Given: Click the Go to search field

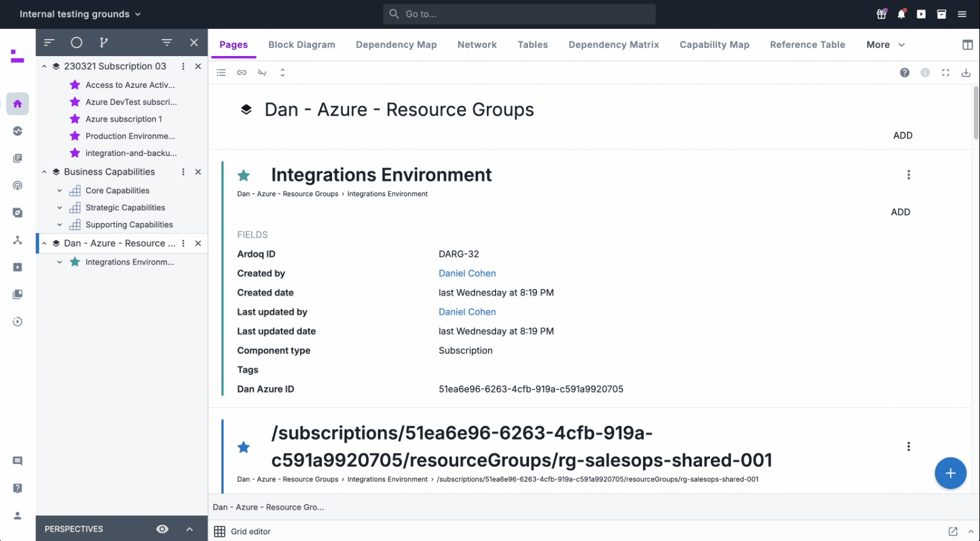Looking at the screenshot, I should click(x=519, y=14).
